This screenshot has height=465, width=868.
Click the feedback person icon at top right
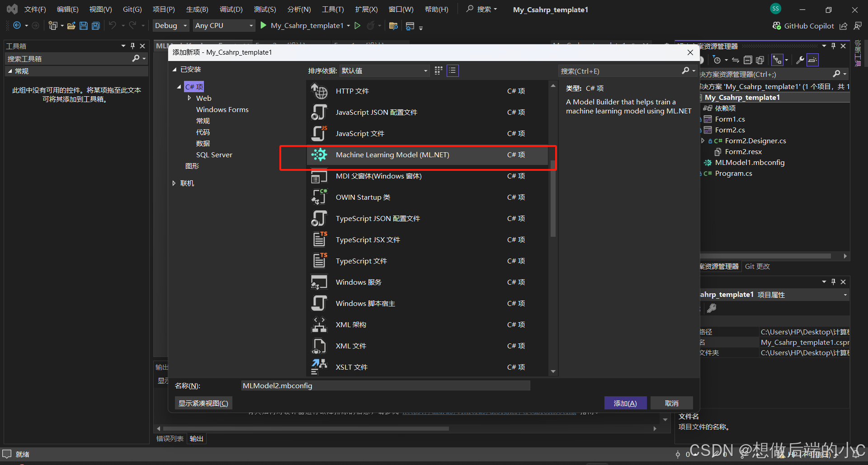click(x=858, y=26)
